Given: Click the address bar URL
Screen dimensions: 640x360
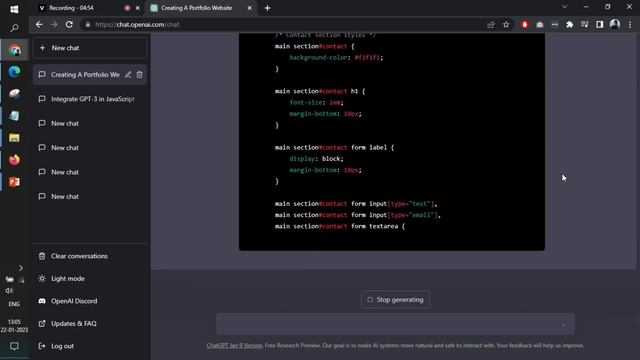Looking at the screenshot, I should pos(137,24).
